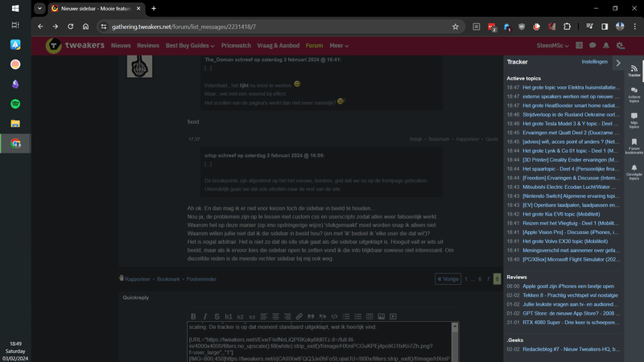Open the Windows Start menu
Viewport: 644px width, 362px height.
point(15,8)
